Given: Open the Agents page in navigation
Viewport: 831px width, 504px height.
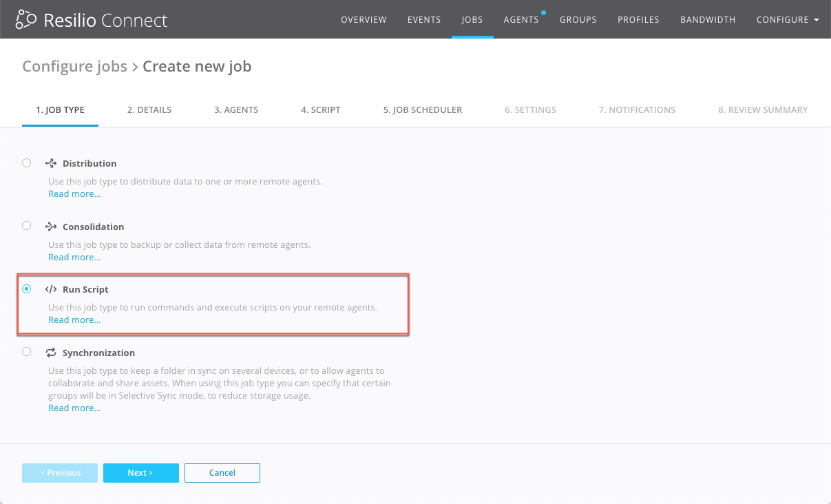Looking at the screenshot, I should pos(520,20).
